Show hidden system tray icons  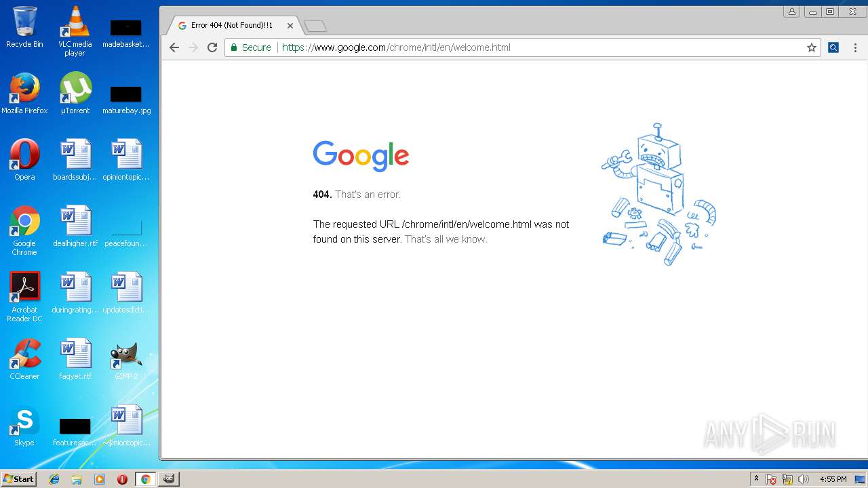pyautogui.click(x=757, y=479)
